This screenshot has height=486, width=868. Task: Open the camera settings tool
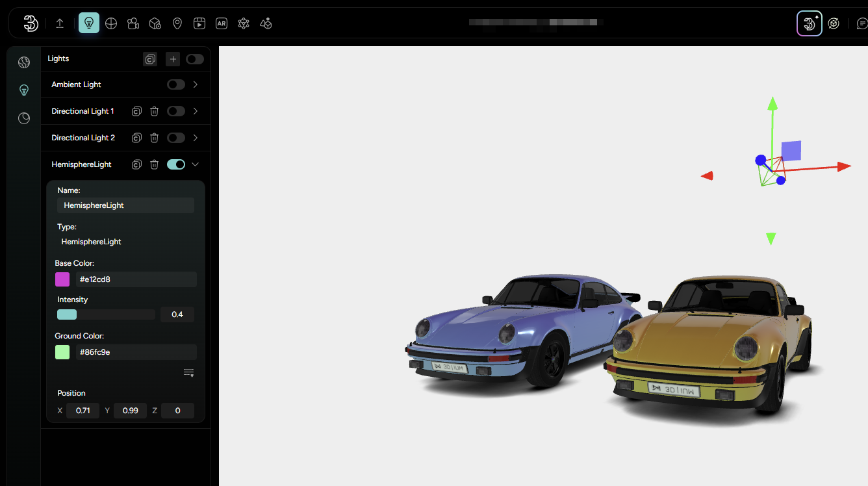pos(133,23)
